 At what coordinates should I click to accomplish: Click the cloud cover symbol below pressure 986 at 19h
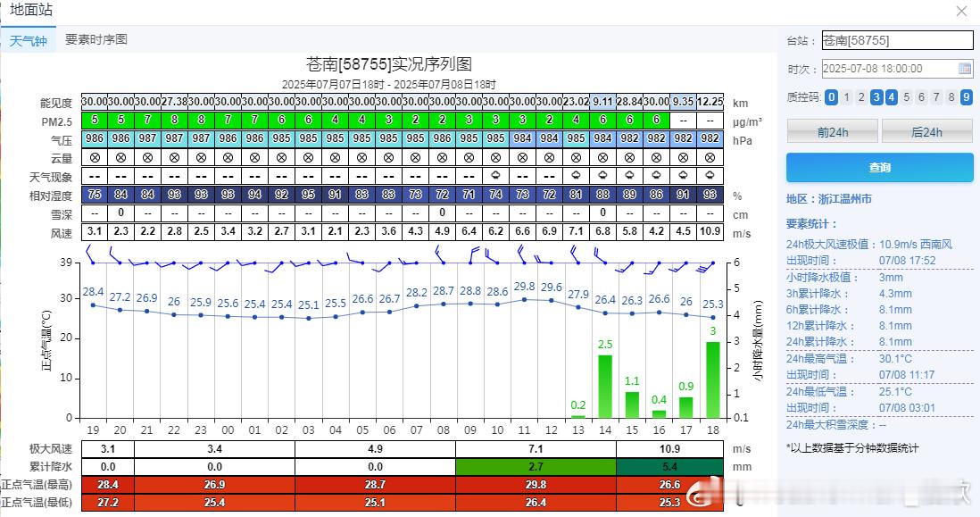click(x=95, y=158)
